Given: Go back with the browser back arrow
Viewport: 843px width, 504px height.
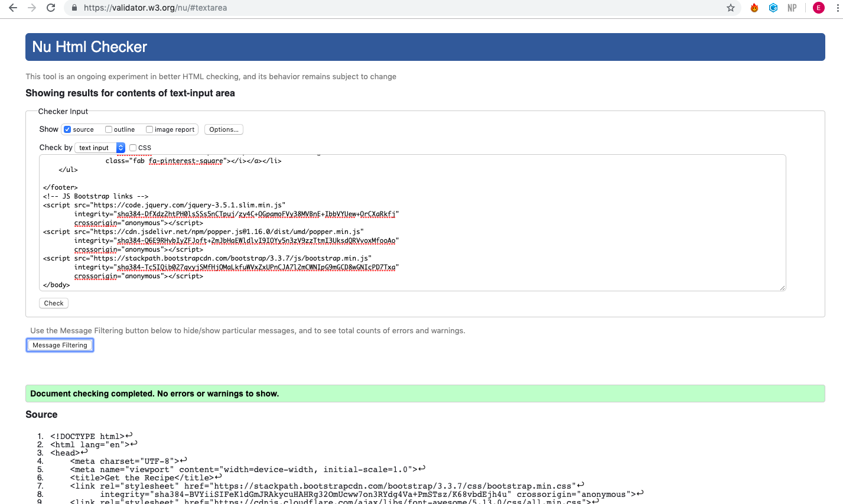Looking at the screenshot, I should (x=13, y=8).
